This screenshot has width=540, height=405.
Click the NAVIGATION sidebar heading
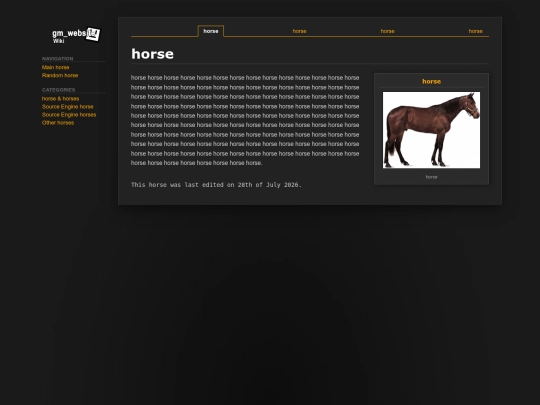pyautogui.click(x=58, y=59)
